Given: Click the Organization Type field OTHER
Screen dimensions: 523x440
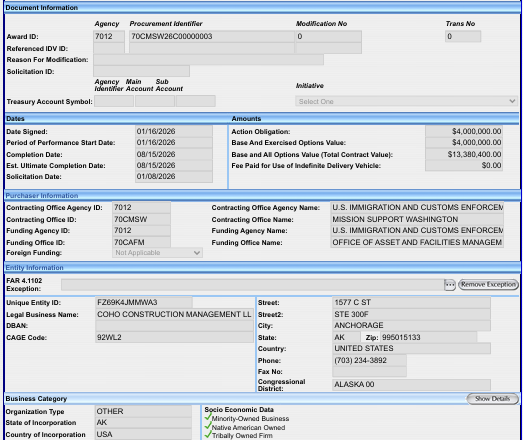Looking at the screenshot, I should tap(143, 411).
